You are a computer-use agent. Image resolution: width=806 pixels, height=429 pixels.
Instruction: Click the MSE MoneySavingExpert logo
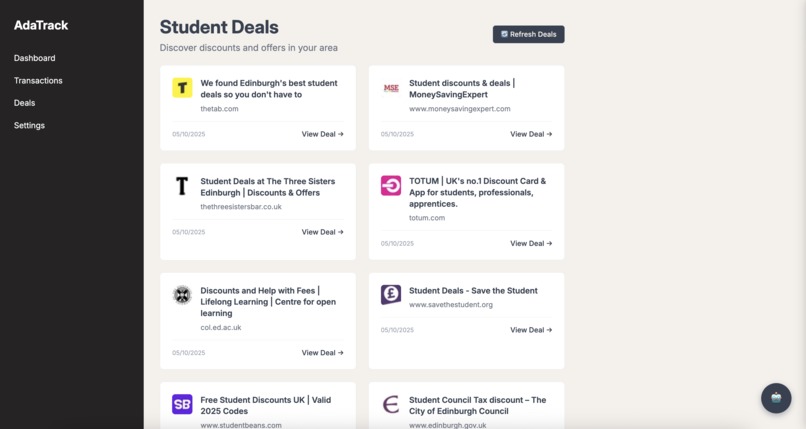click(x=391, y=88)
